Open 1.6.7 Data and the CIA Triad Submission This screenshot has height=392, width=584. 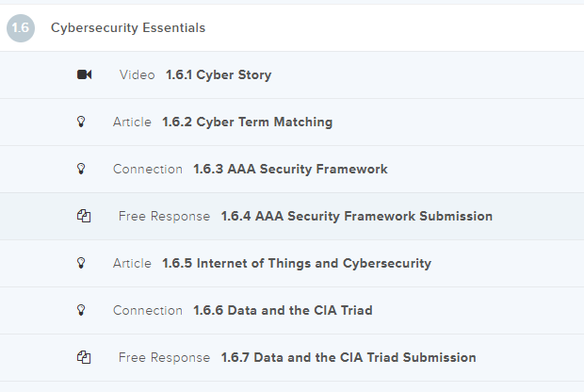click(x=349, y=358)
